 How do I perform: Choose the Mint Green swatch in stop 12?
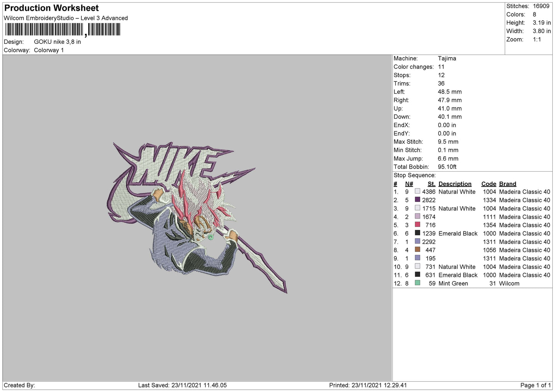(x=417, y=283)
